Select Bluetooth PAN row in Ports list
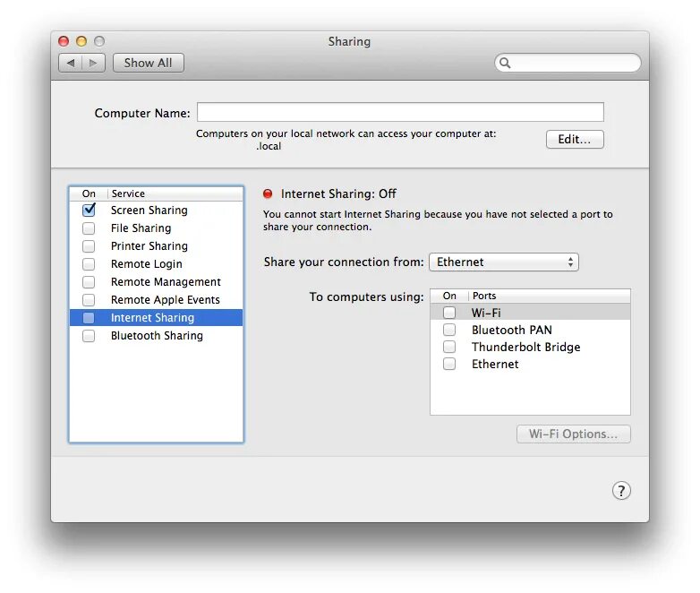The height and width of the screenshot is (593, 700). point(530,330)
